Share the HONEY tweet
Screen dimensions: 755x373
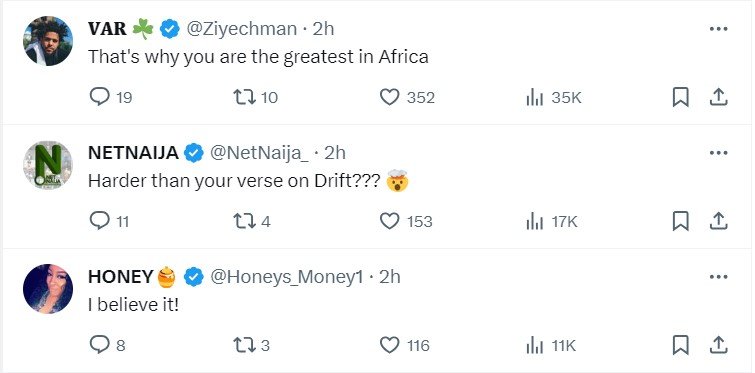point(718,345)
